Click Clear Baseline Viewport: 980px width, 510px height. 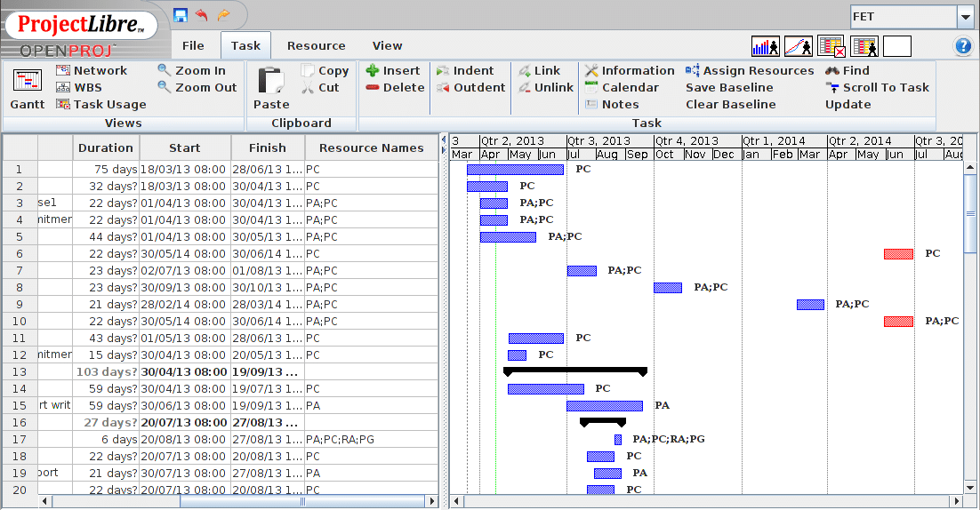(x=730, y=104)
